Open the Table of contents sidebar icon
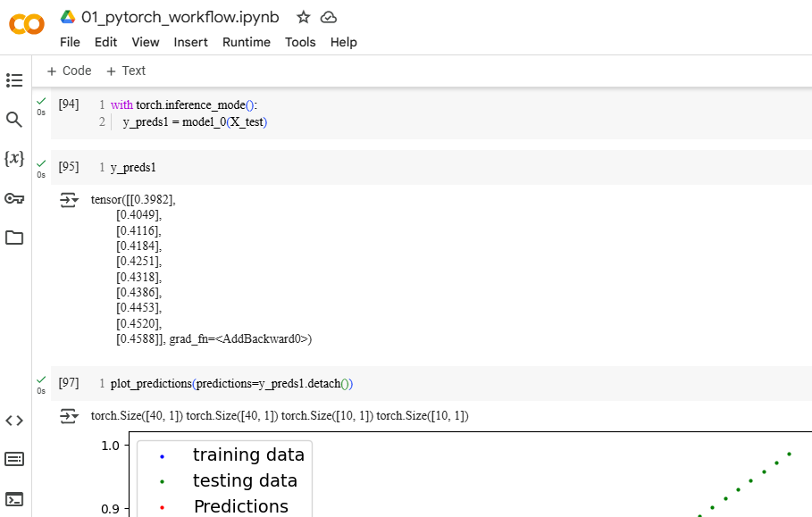The width and height of the screenshot is (812, 517). [x=14, y=80]
